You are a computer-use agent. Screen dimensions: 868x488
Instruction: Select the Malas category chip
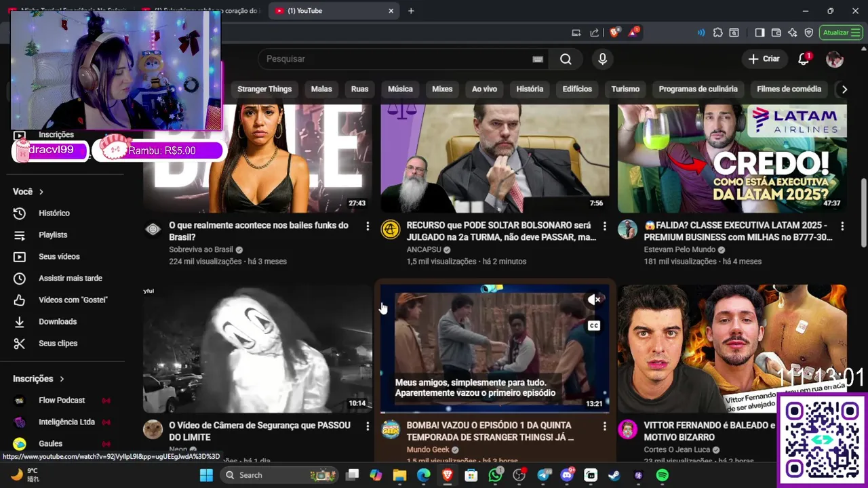tap(321, 89)
